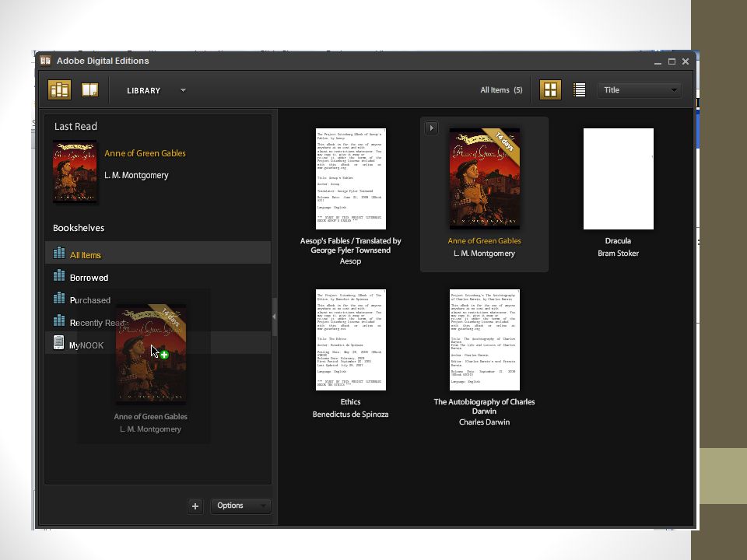Open the Last Read Anne of Green Gables cover
This screenshot has height=560, width=747.
75,172
